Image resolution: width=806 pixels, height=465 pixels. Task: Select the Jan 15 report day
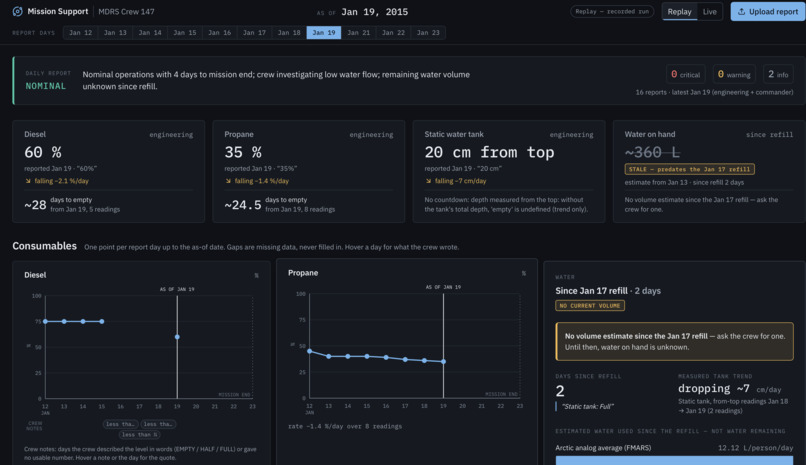tap(185, 32)
